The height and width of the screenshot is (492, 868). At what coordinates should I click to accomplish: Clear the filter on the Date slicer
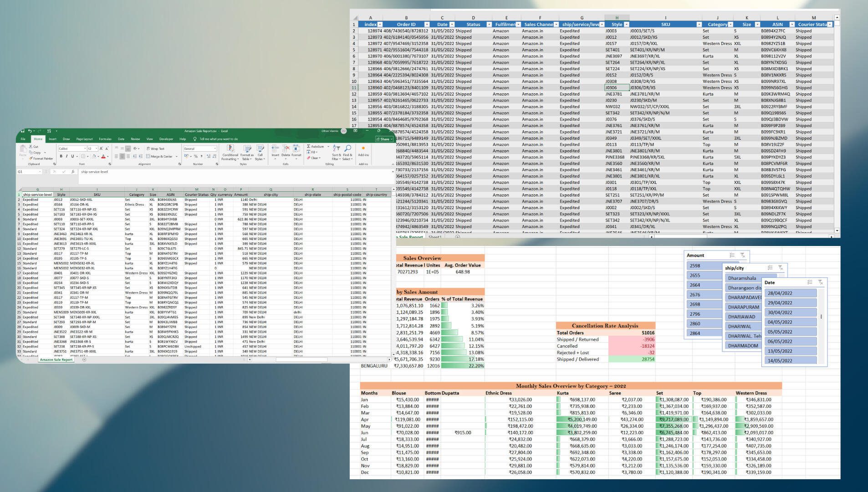pyautogui.click(x=820, y=282)
